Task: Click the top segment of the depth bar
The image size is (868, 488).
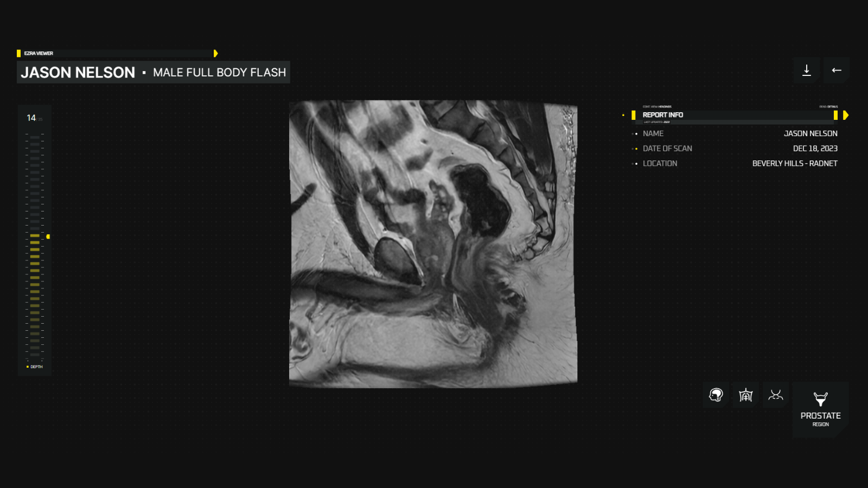Action: tap(35, 138)
